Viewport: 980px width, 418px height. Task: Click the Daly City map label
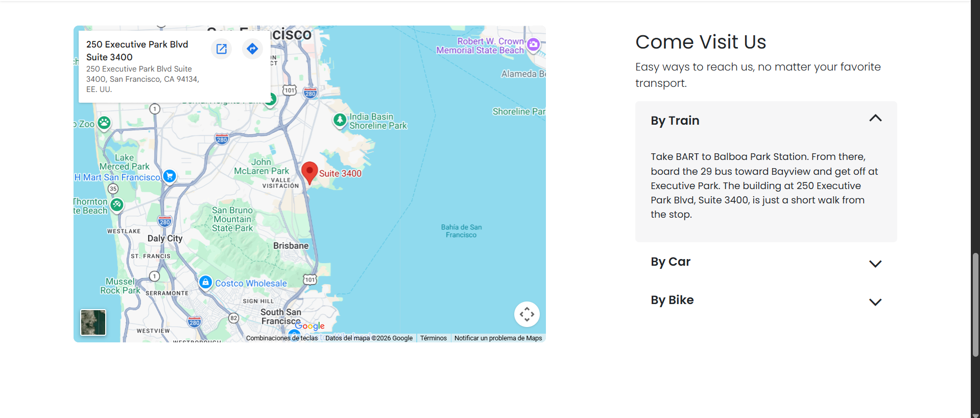pos(165,239)
